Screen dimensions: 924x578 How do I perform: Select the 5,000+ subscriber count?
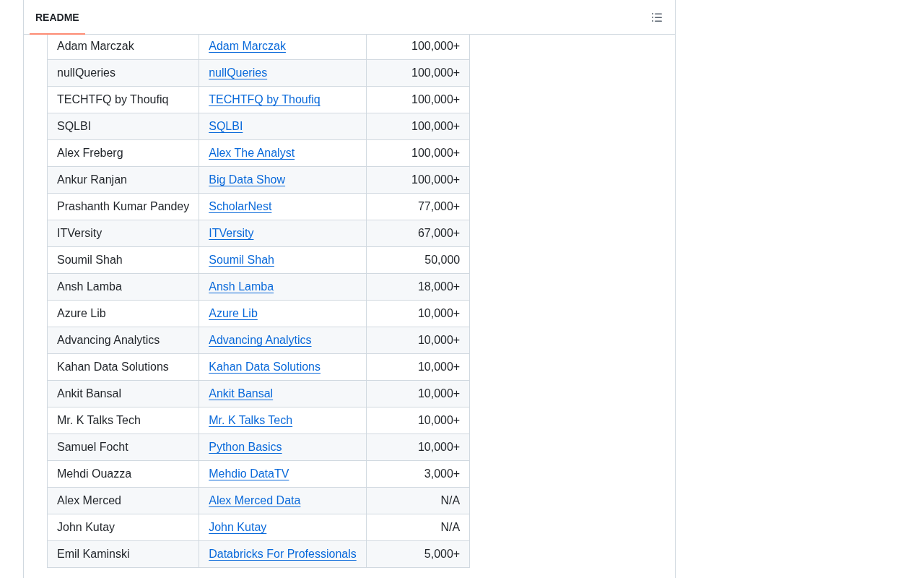[442, 554]
